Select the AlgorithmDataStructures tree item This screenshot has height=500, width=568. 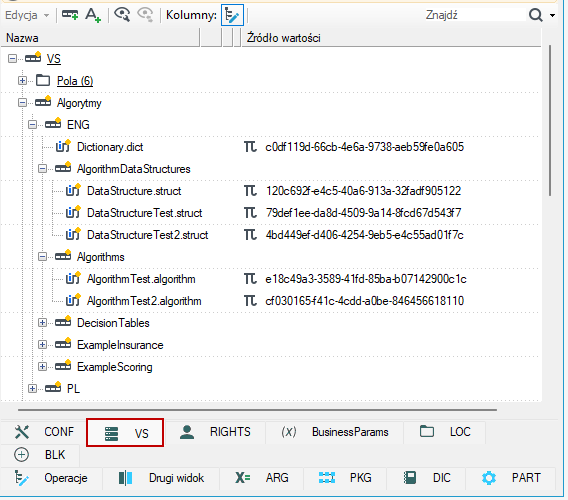(134, 169)
